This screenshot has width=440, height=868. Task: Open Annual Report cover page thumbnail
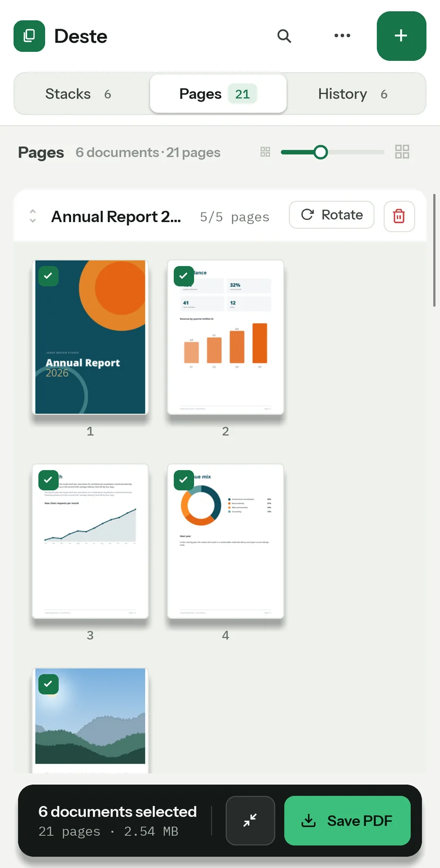click(90, 337)
